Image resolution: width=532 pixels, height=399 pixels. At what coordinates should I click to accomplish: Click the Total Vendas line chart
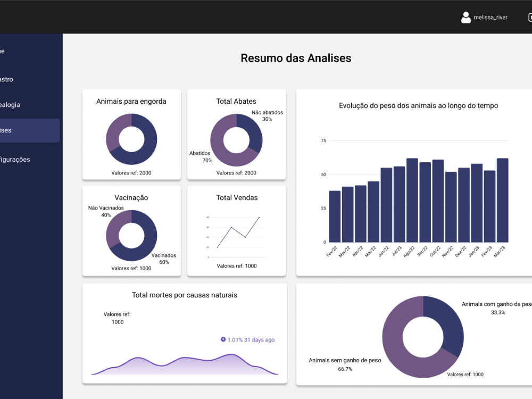click(237, 236)
